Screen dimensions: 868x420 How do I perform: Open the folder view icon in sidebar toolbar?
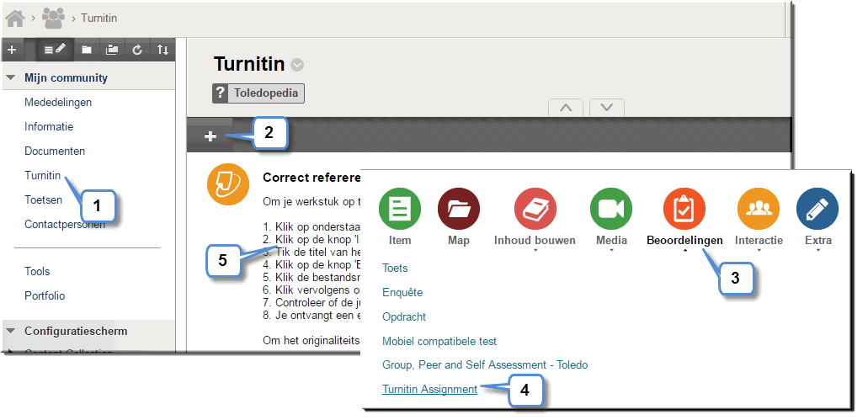[x=87, y=50]
